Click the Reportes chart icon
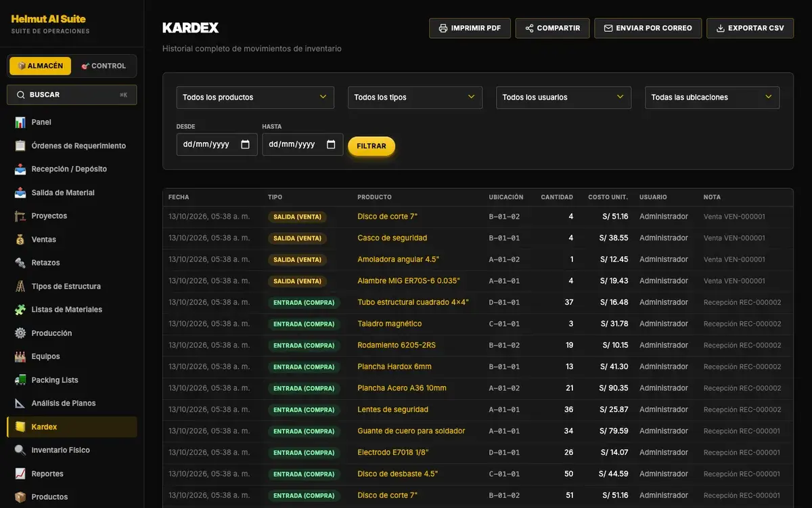Screen dimensions: 812x508 click(x=20, y=473)
